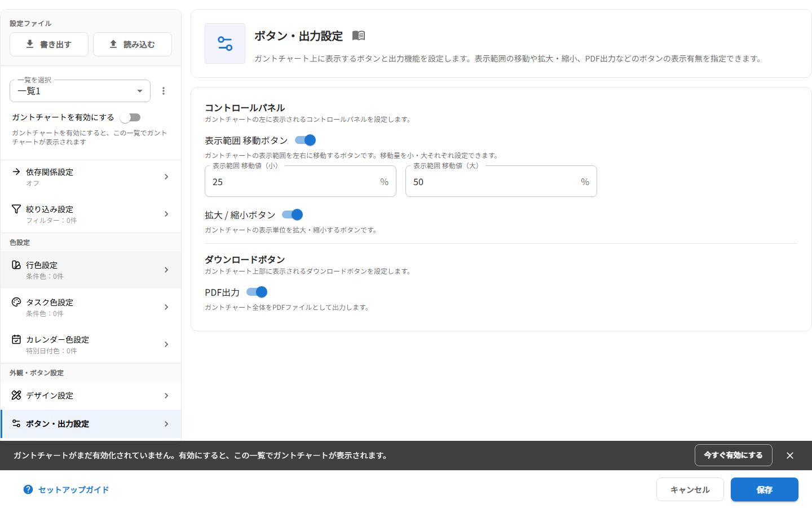Expand the 依存関係設定 row chevron
This screenshot has width=812, height=508.
coord(166,177)
